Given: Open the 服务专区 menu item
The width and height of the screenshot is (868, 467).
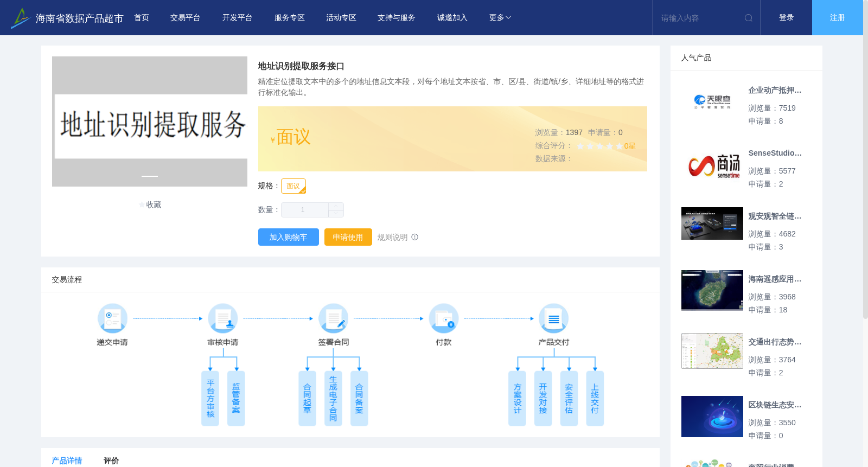Looking at the screenshot, I should 290,18.
